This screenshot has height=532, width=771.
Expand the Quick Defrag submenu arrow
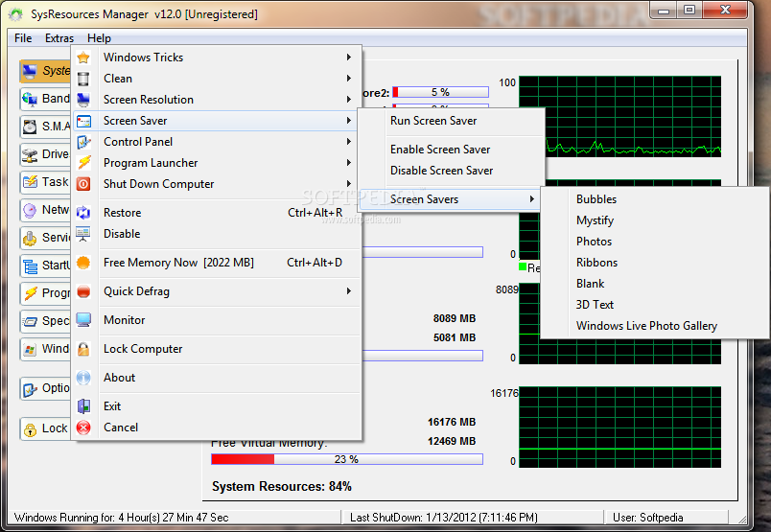349,291
